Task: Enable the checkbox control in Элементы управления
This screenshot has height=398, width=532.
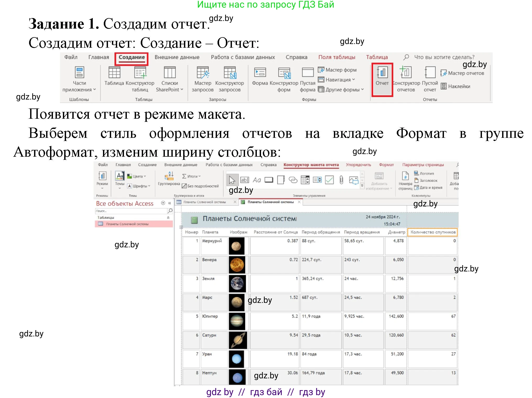Action: (329, 180)
